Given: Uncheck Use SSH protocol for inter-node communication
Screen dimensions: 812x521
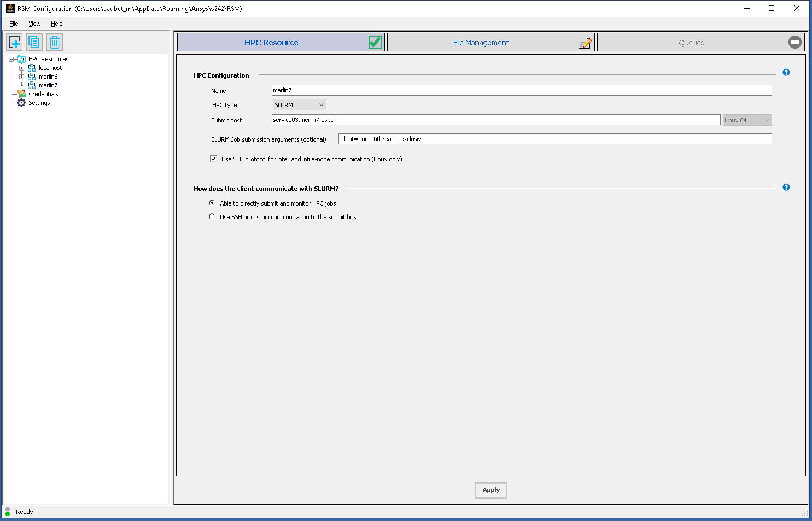Looking at the screenshot, I should [213, 159].
